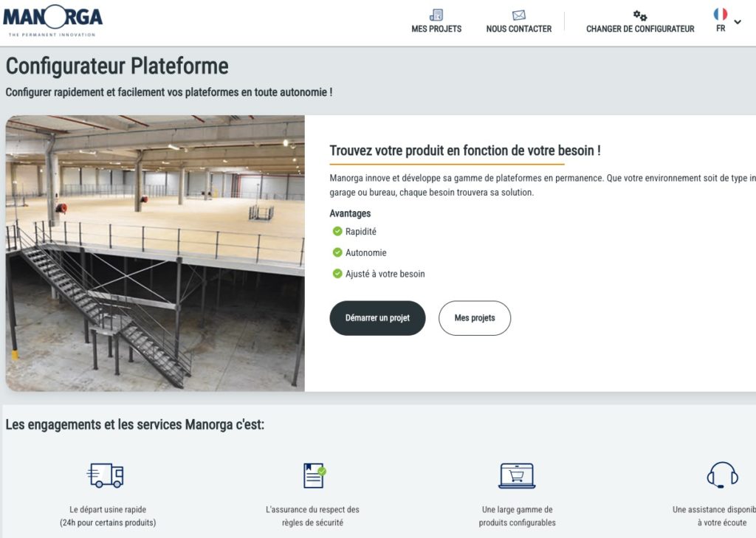Click the Manorga logo
This screenshot has width=756, height=538.
click(53, 18)
